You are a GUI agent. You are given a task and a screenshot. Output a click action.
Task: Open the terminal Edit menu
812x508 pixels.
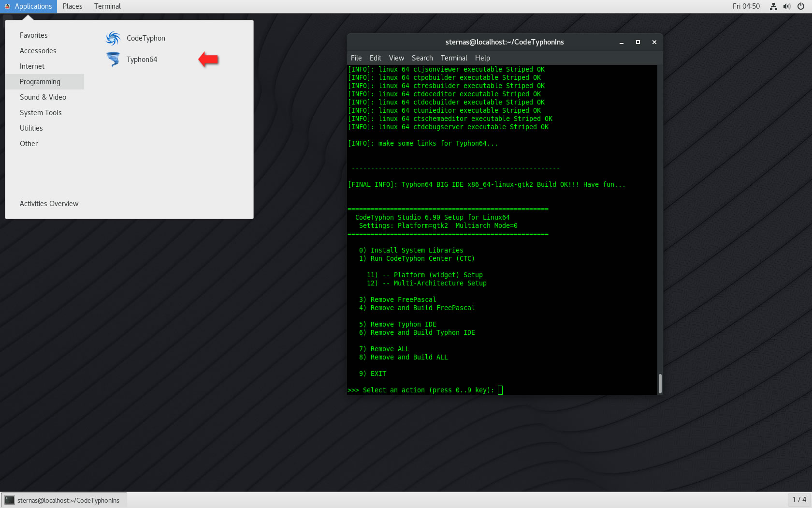[376, 58]
